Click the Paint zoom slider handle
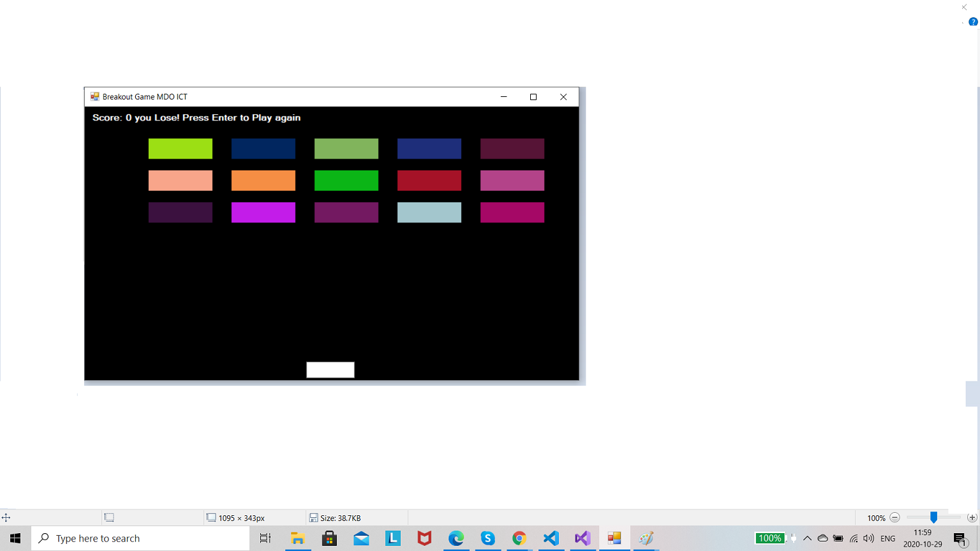Image resolution: width=980 pixels, height=551 pixels. coord(933,517)
